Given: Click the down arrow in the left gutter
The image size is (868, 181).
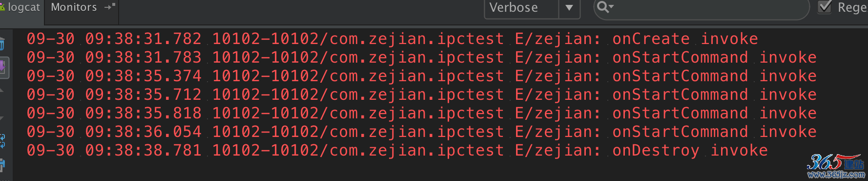Looking at the screenshot, I should pyautogui.click(x=1, y=118).
